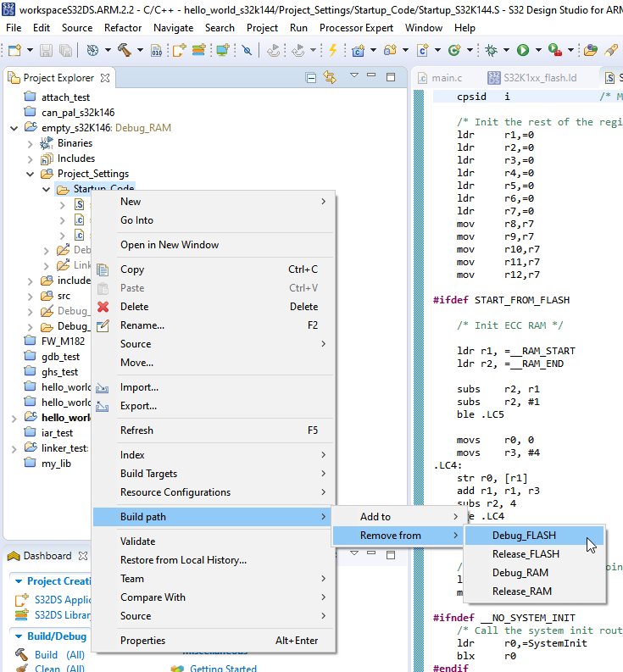Switch to the main.c editor tab
The height and width of the screenshot is (672, 623).
[x=440, y=78]
